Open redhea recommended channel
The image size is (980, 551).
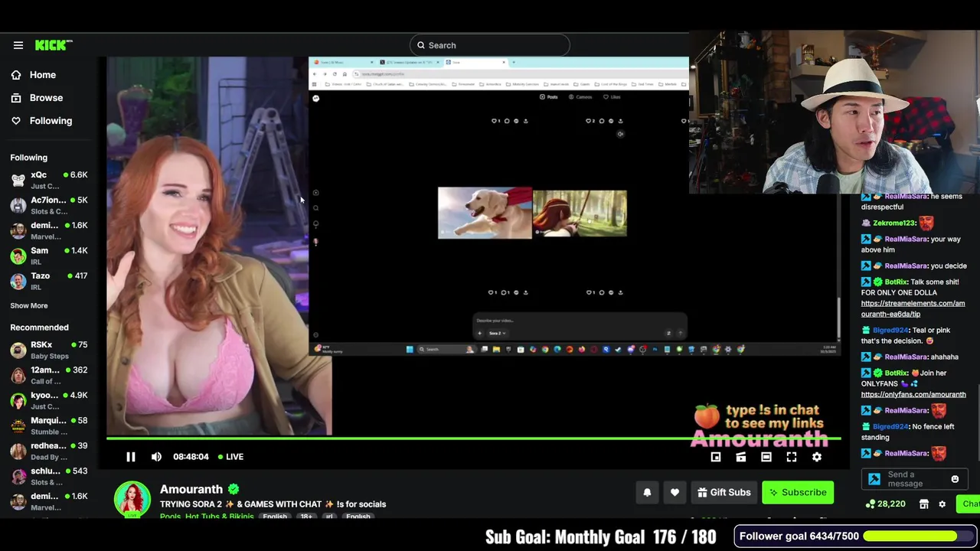click(x=49, y=451)
